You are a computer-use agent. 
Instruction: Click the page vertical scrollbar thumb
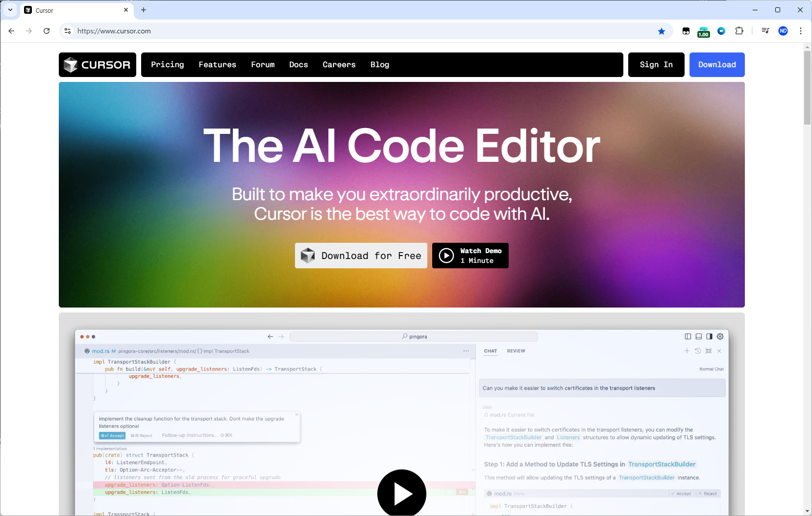point(807,87)
